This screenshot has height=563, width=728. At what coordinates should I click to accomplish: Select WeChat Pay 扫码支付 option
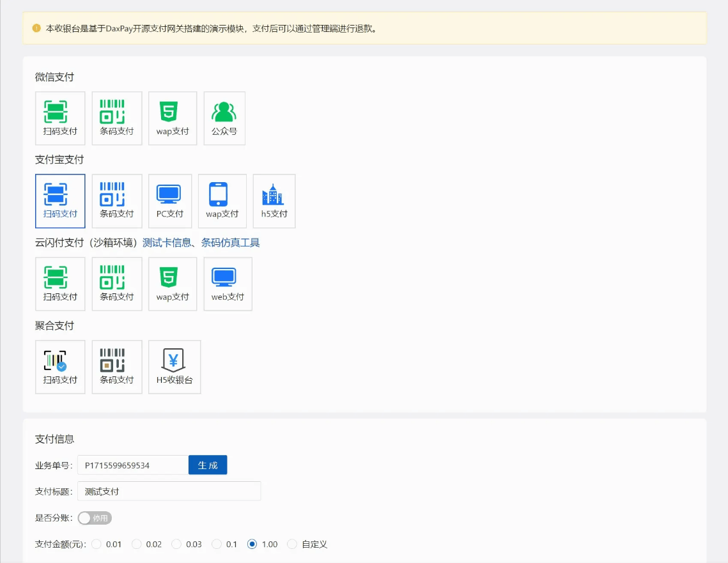(60, 118)
